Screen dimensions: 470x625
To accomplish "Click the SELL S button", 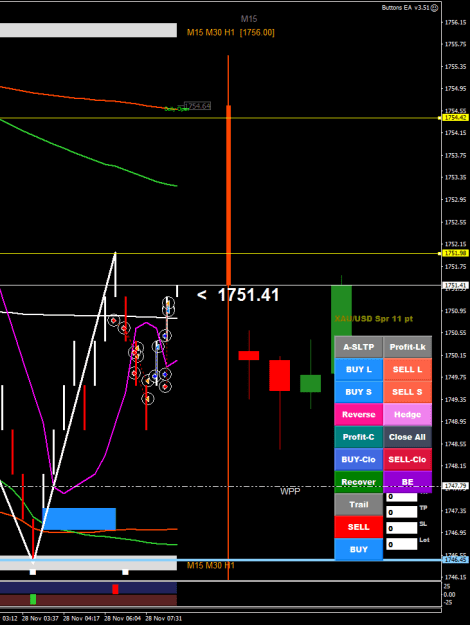I will tap(407, 392).
